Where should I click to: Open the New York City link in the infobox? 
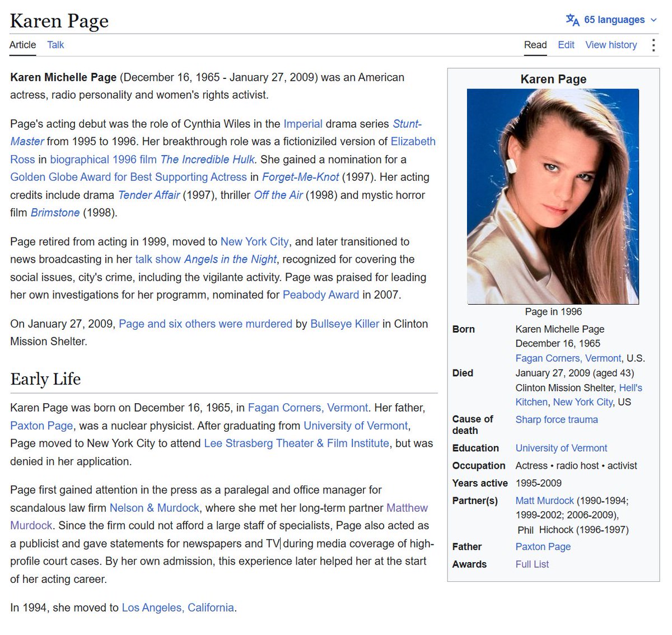pyautogui.click(x=583, y=402)
